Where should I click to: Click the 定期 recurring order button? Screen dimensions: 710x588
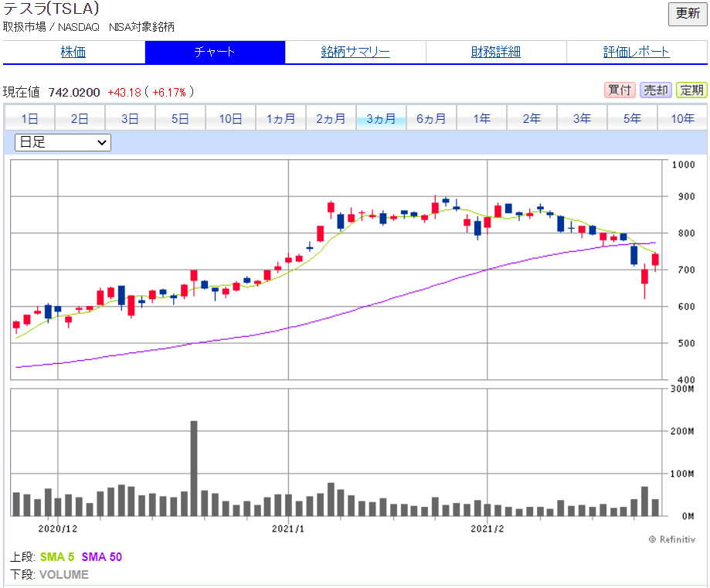(691, 90)
